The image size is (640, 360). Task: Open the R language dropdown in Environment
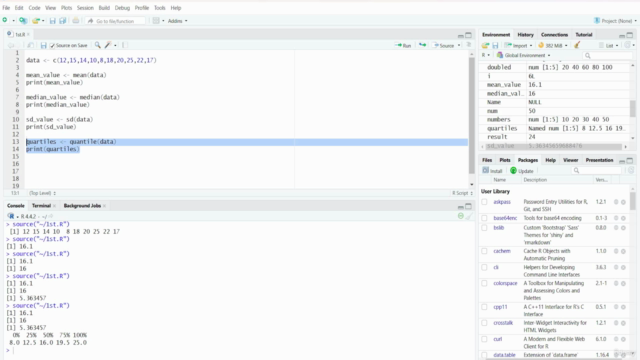pos(486,55)
